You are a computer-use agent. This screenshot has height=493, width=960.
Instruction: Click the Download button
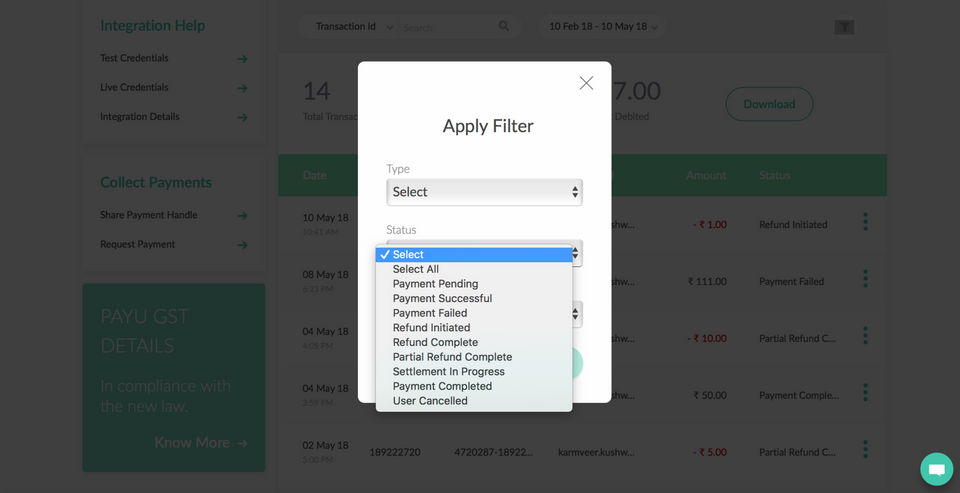tap(769, 104)
